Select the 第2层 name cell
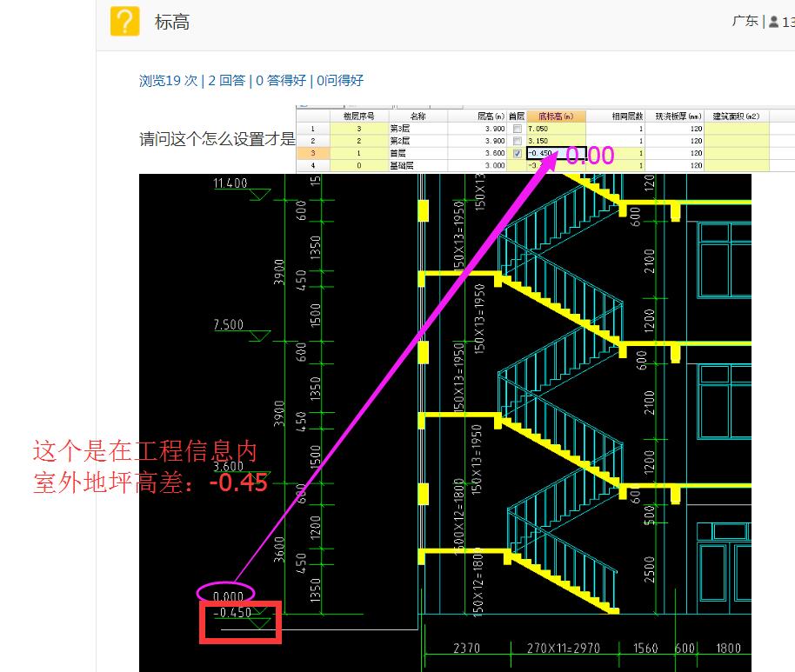 (418, 141)
